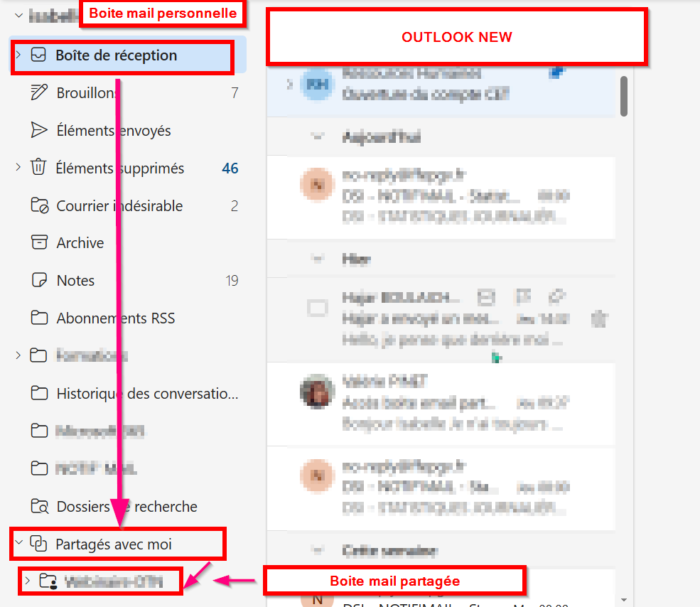Viewport: 700px width, 607px height.
Task: Click the scrollbar down arrow
Action: 624,600
